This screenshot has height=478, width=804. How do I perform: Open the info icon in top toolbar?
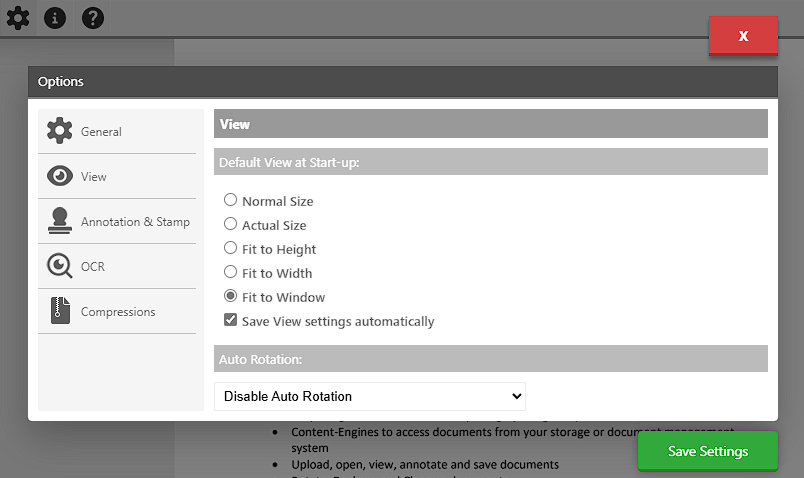pos(55,17)
